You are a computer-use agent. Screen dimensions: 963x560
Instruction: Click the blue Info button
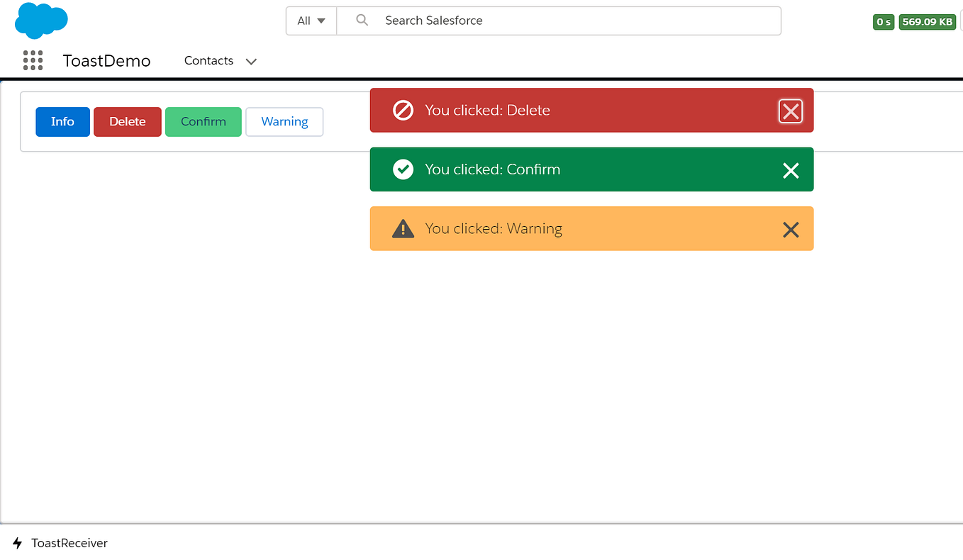(62, 122)
